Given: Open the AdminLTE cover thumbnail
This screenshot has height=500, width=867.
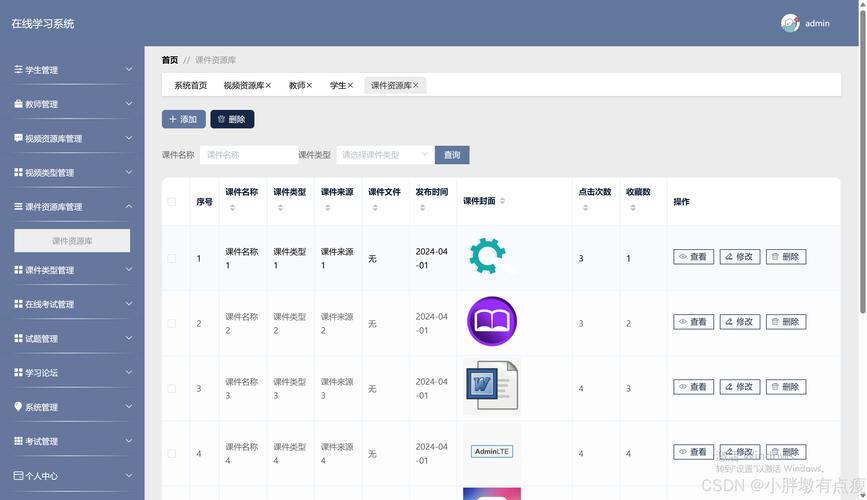Looking at the screenshot, I should coord(492,451).
